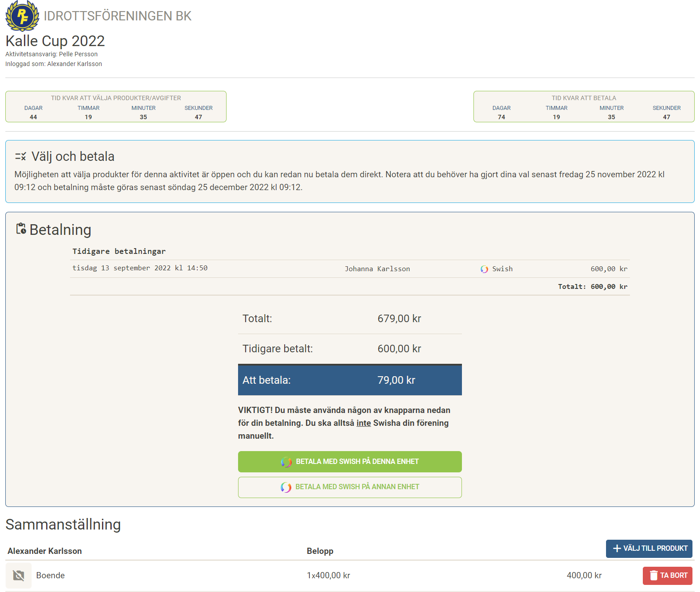Screen dimensions: 700x592
Task: Add a product with Välj till produkt
Action: 649,549
